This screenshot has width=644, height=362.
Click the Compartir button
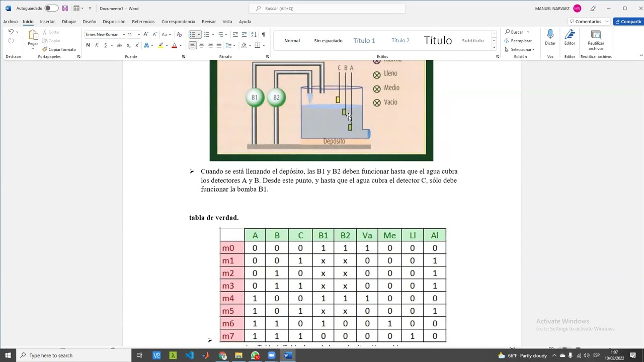pyautogui.click(x=628, y=22)
